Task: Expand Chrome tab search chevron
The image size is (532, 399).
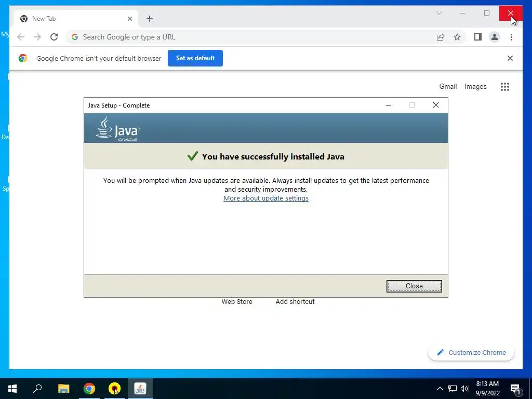Action: (x=438, y=13)
